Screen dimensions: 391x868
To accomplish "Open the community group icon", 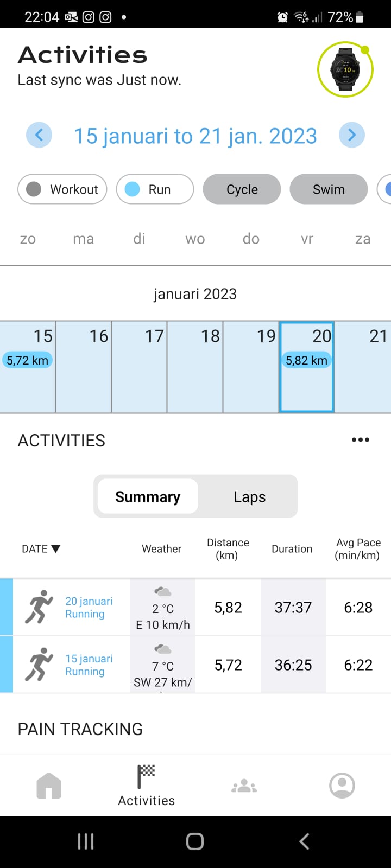I will [244, 786].
